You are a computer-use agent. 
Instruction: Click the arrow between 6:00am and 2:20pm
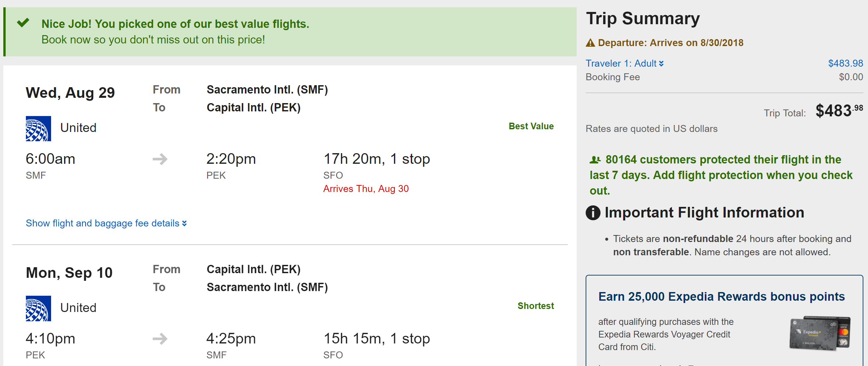pyautogui.click(x=160, y=159)
